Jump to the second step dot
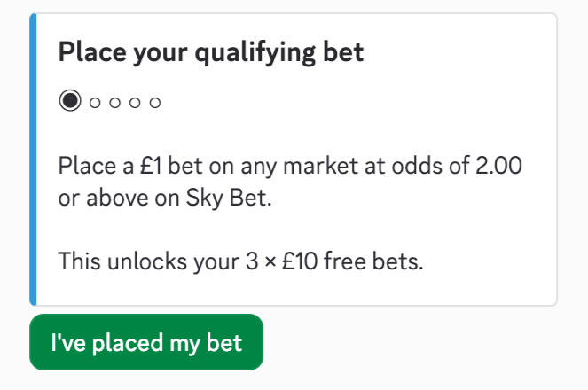 pyautogui.click(x=95, y=102)
